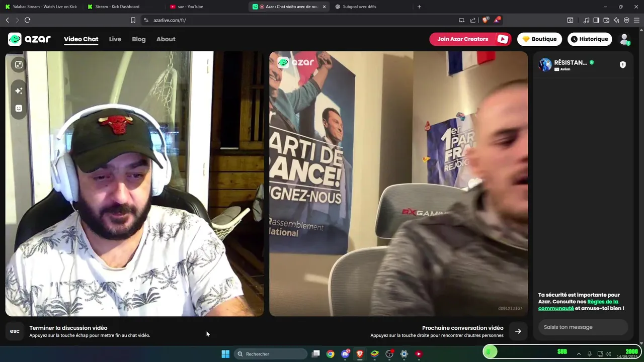Viewport: 644px width, 362px height.
Task: Open the volume speaker tray icon
Action: [x=608, y=354]
